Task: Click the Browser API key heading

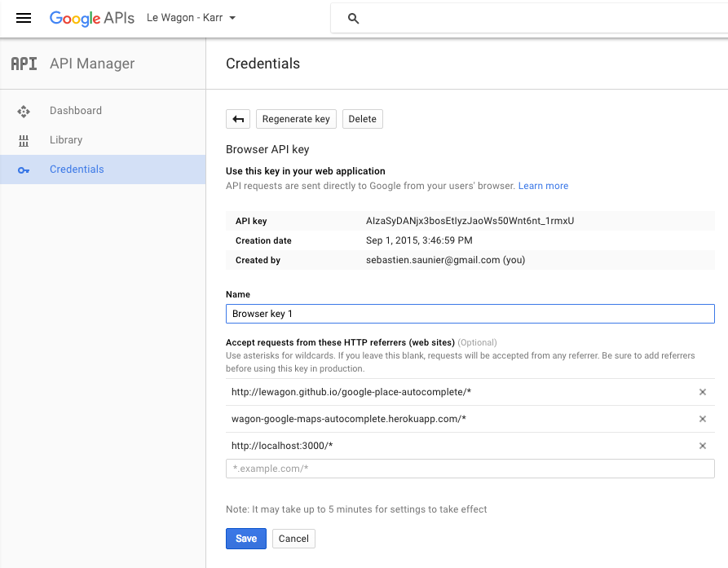Action: 267,149
